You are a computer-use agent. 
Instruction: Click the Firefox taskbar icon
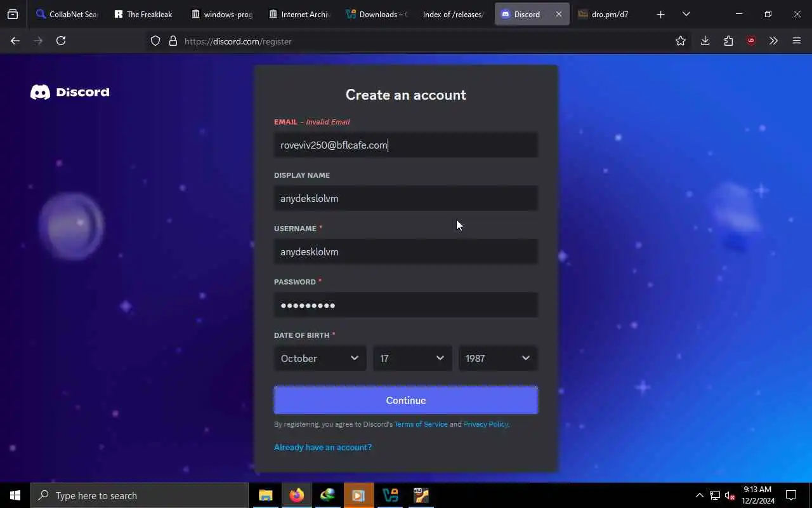coord(297,495)
